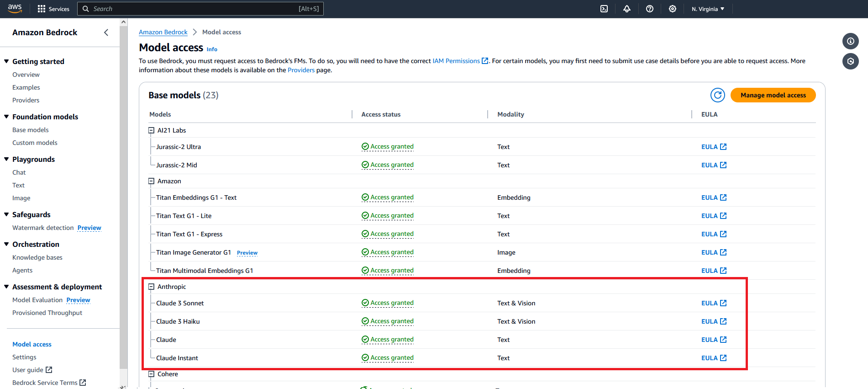Collapse the Amazon Bedrock side navigation
The image size is (868, 389).
coord(106,32)
